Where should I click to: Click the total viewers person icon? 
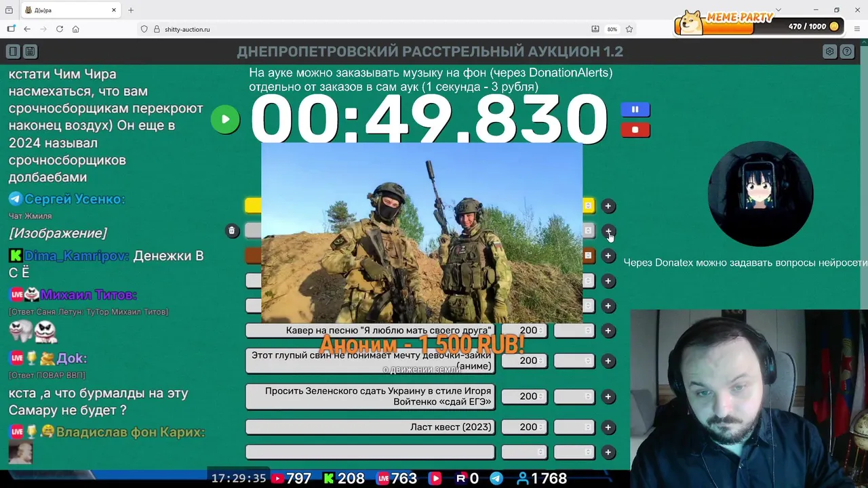tap(523, 479)
